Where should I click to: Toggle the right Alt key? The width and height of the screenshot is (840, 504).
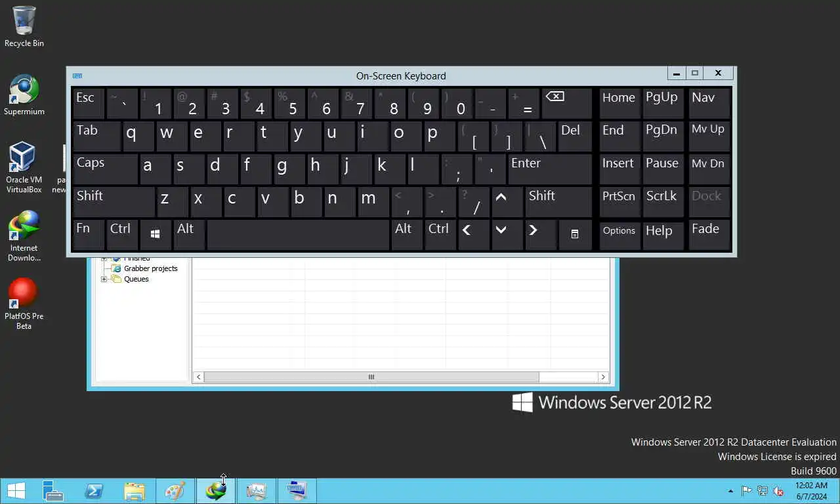(407, 235)
